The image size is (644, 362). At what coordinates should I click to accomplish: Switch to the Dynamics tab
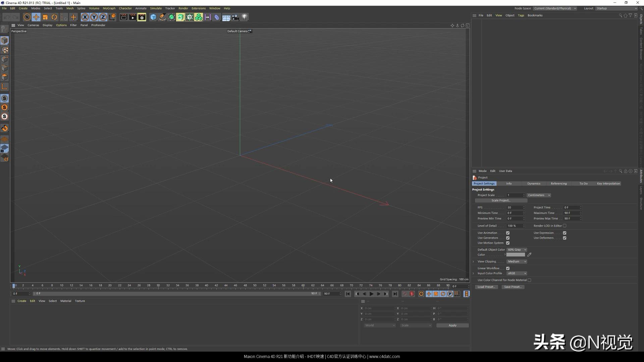click(x=534, y=184)
